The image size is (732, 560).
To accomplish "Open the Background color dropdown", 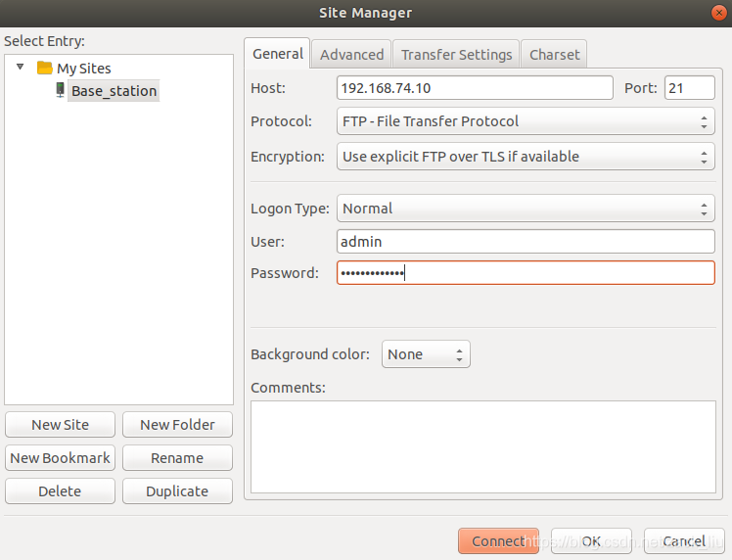I will point(426,354).
